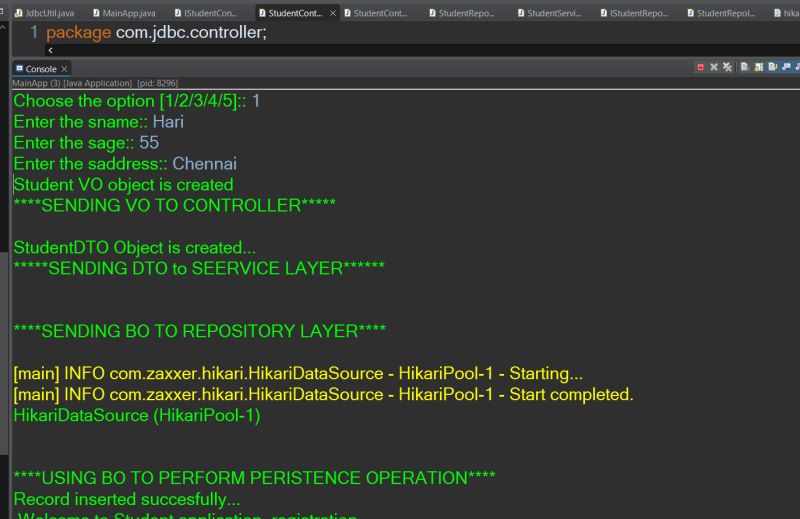Toggle console Scroll Lock
The image size is (800, 519).
(x=759, y=68)
